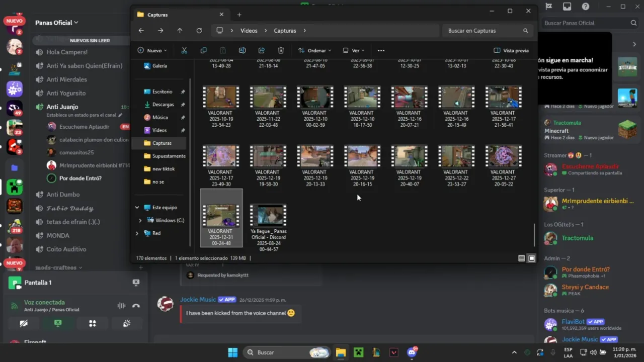
Task: Select VALORANT 2025-12-22 23-53-27 video
Action: pyautogui.click(x=456, y=166)
